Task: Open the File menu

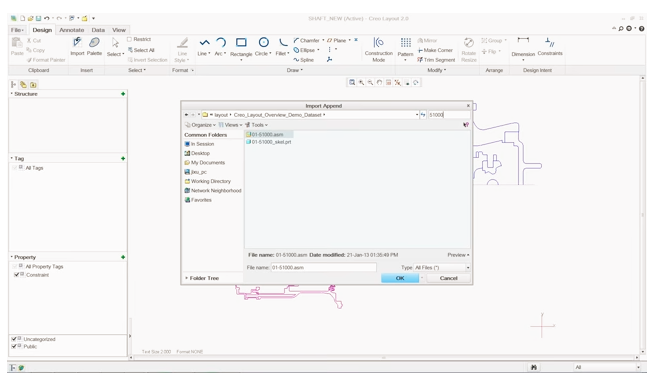Action: pyautogui.click(x=17, y=30)
